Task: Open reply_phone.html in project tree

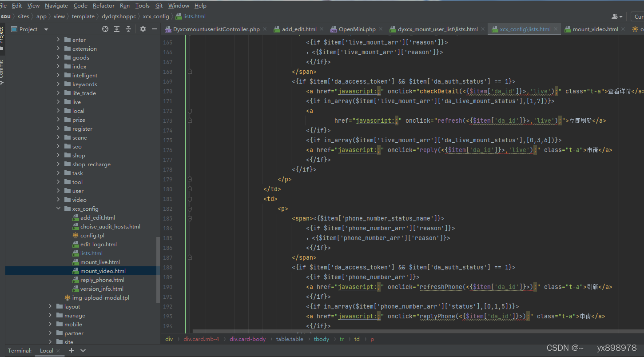Action: pos(102,280)
